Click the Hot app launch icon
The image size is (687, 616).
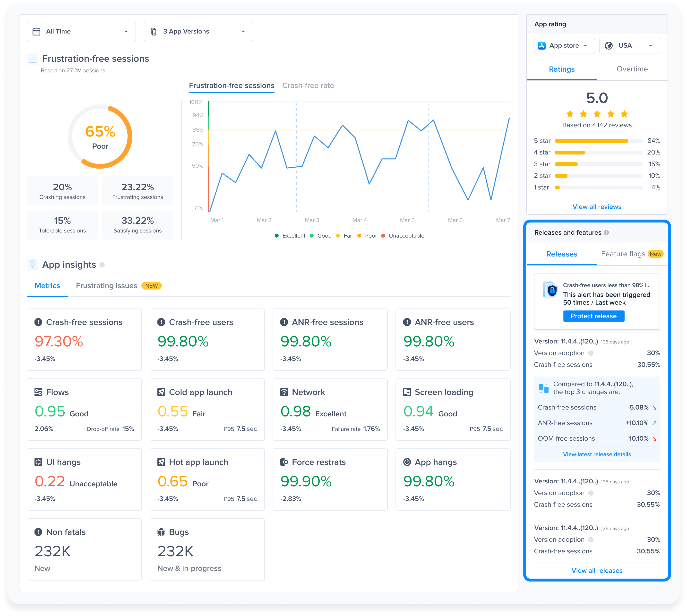161,462
